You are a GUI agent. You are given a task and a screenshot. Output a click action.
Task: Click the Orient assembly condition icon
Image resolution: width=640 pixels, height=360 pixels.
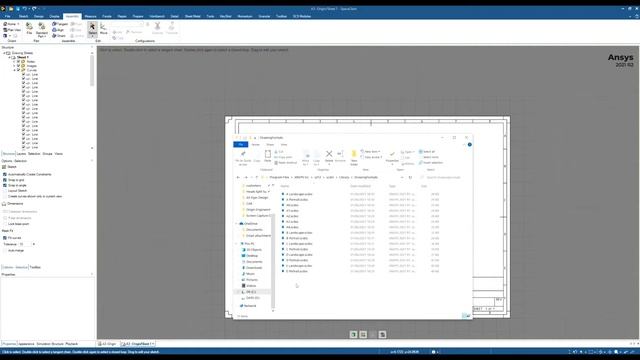pyautogui.click(x=59, y=36)
